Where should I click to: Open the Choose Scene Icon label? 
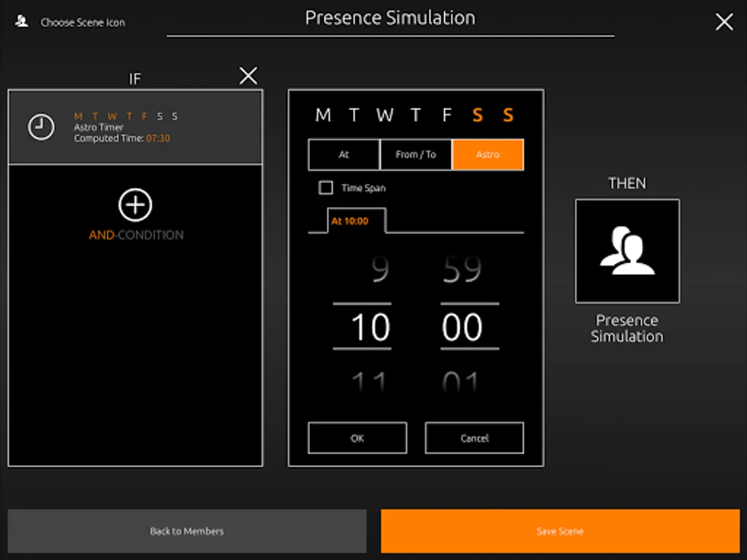coord(83,22)
